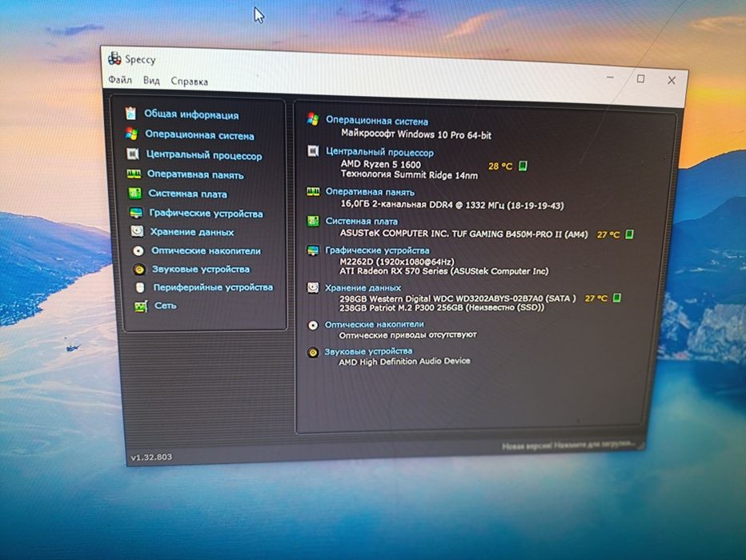This screenshot has height=560, width=746.
Task: Minimize the Speccy window
Action: pyautogui.click(x=611, y=77)
